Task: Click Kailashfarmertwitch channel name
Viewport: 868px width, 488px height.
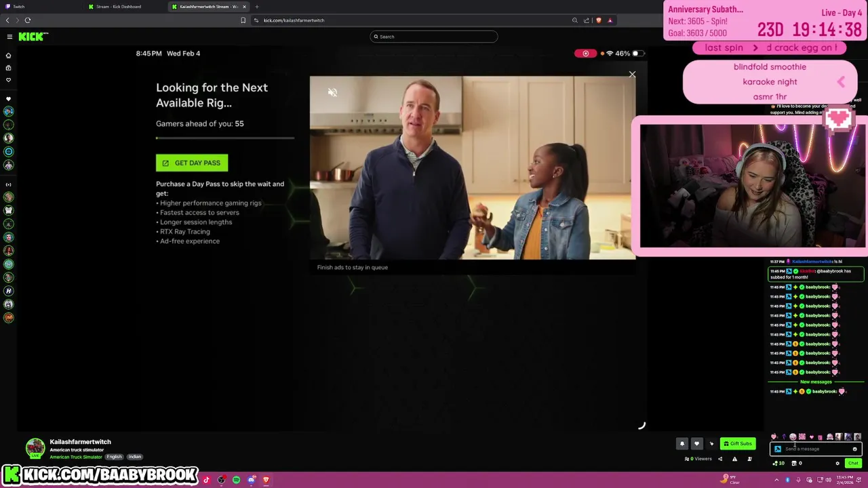Action: pos(80,442)
